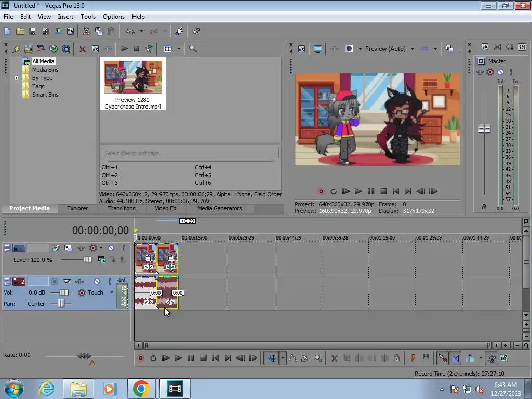Viewport: 532px width, 399px height.
Task: Open Touch automation mode dropdown on track 2
Action: click(112, 292)
